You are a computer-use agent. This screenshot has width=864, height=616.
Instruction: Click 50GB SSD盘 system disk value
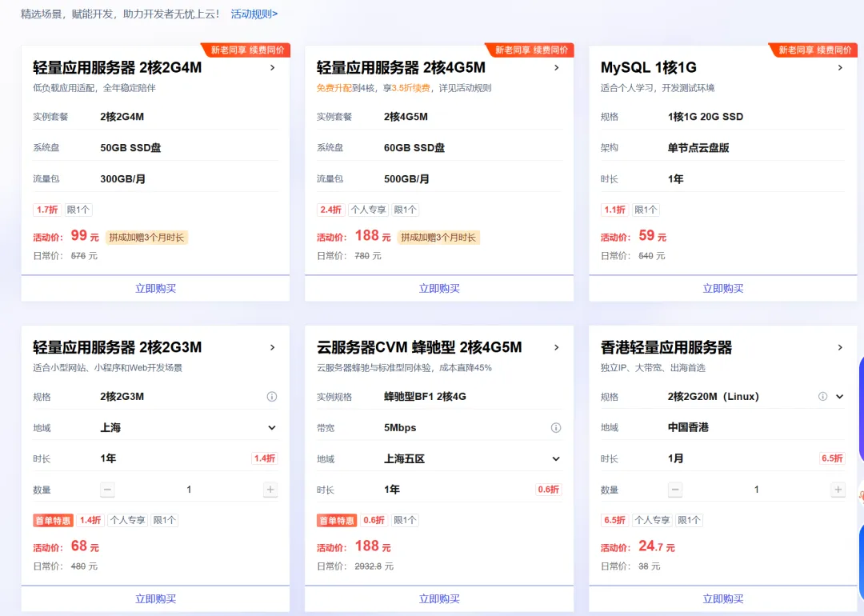click(130, 148)
